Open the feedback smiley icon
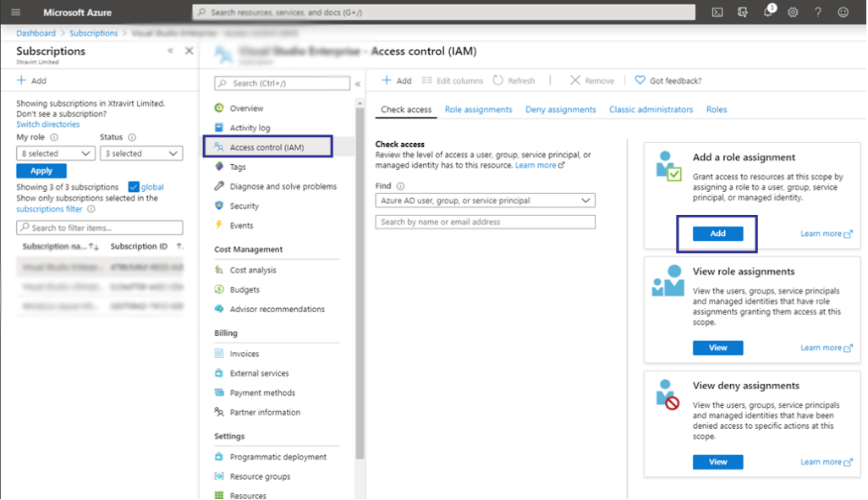Viewport: 868px width, 500px height. pyautogui.click(x=843, y=12)
